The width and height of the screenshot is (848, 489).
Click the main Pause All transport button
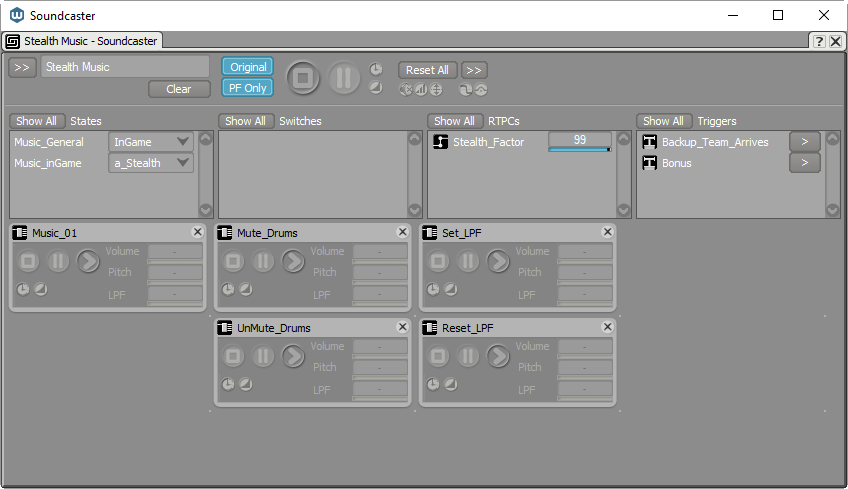pyautogui.click(x=344, y=78)
